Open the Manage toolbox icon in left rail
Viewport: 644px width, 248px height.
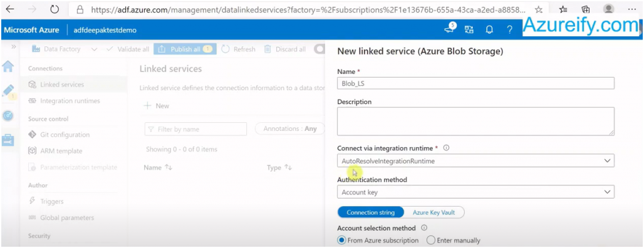(8, 140)
